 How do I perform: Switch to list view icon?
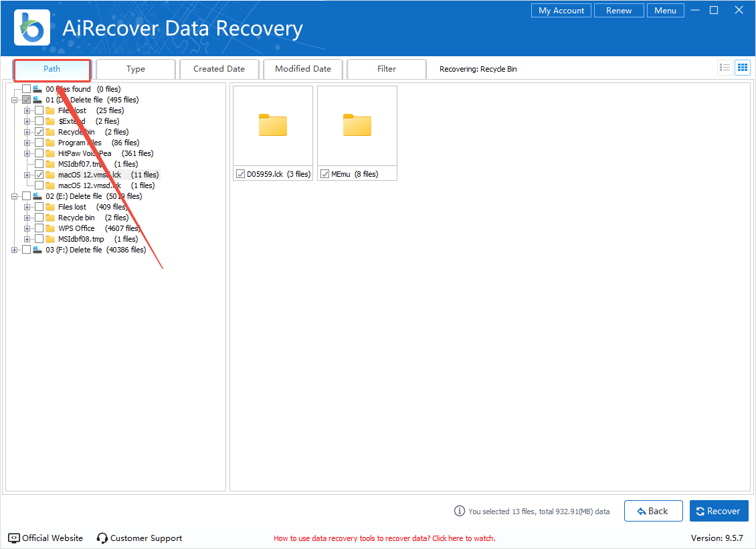[725, 68]
